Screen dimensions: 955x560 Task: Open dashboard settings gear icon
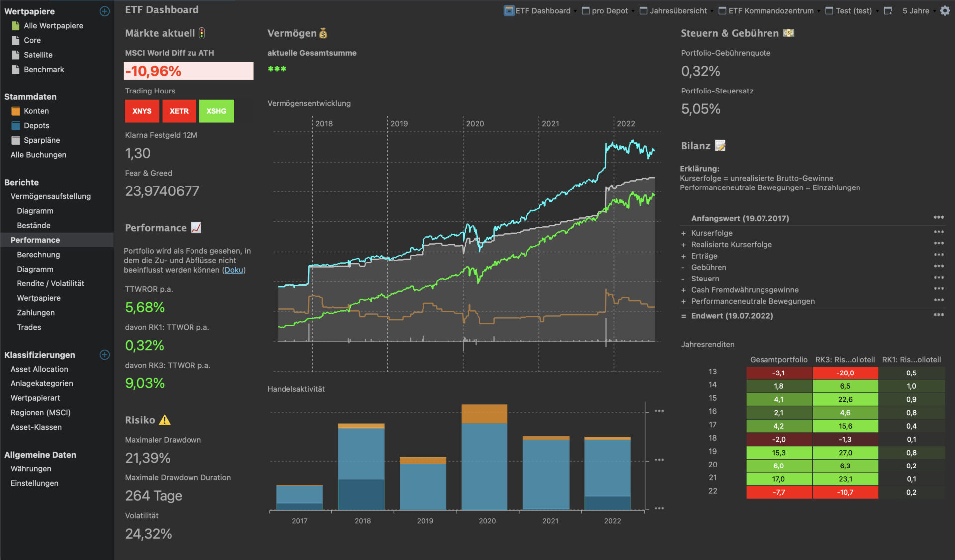(945, 10)
